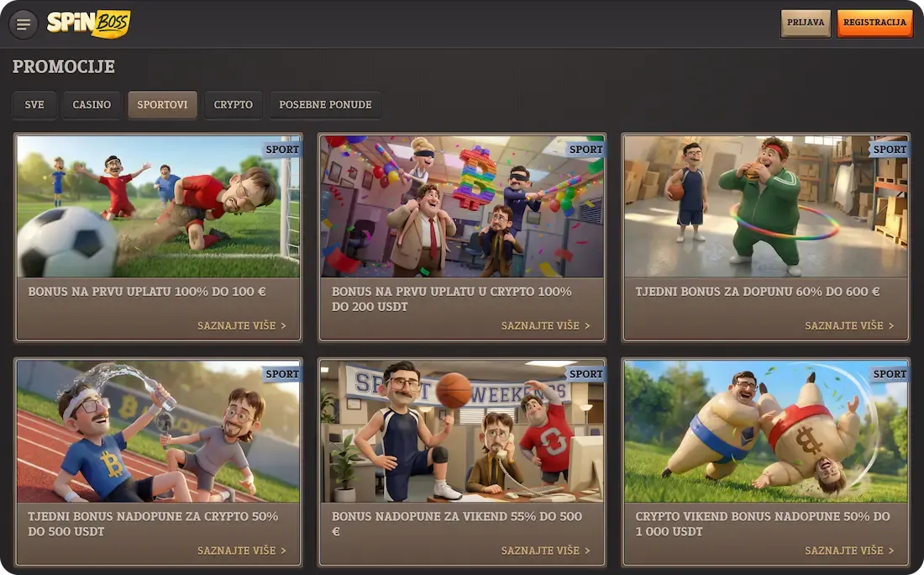Click the Promocije page heading
This screenshot has height=575, width=924.
64,66
